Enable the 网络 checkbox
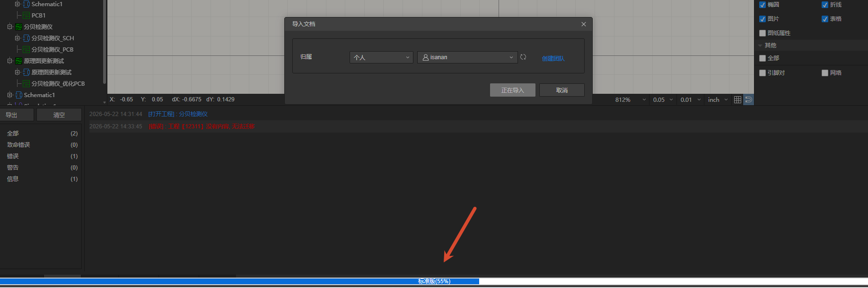This screenshot has height=288, width=868. [825, 73]
